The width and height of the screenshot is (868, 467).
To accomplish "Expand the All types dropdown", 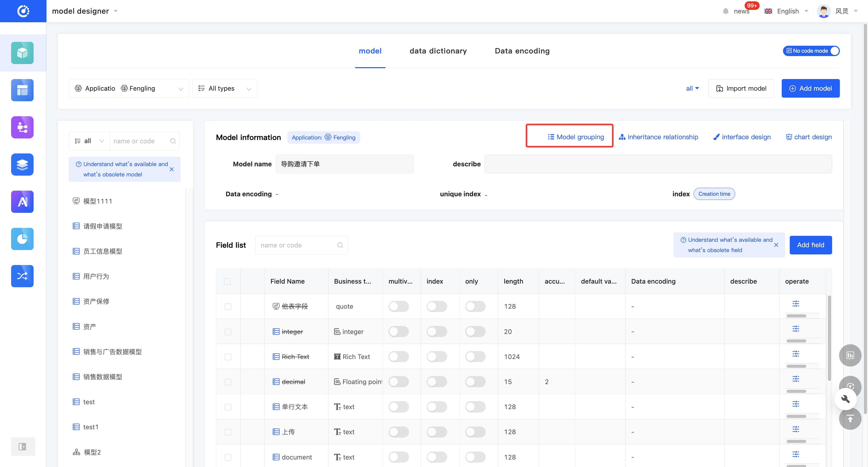I will pos(224,88).
